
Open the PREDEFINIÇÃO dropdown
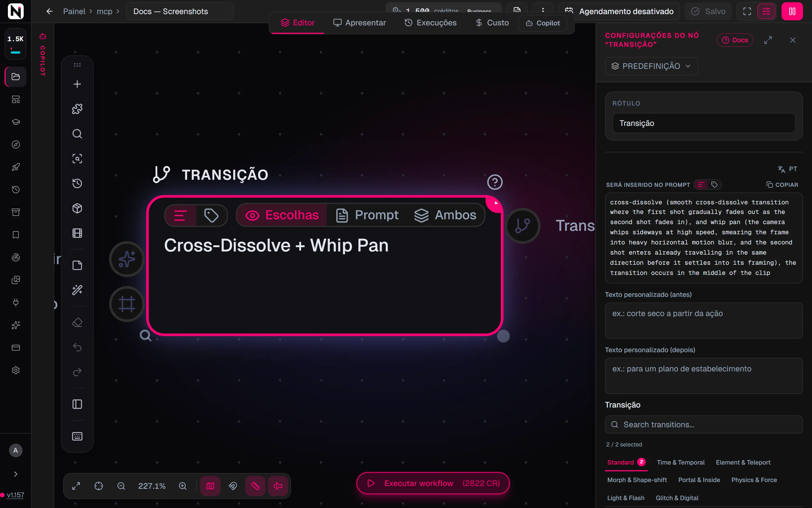(x=651, y=66)
